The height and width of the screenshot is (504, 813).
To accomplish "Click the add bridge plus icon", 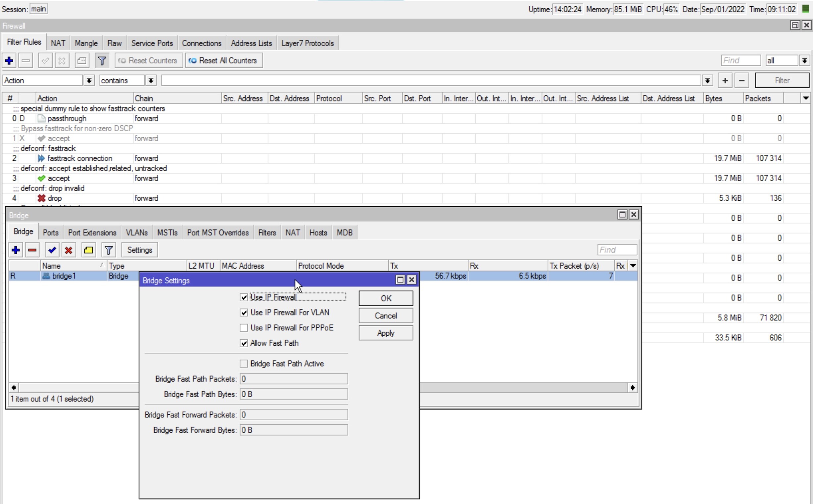I will [15, 250].
